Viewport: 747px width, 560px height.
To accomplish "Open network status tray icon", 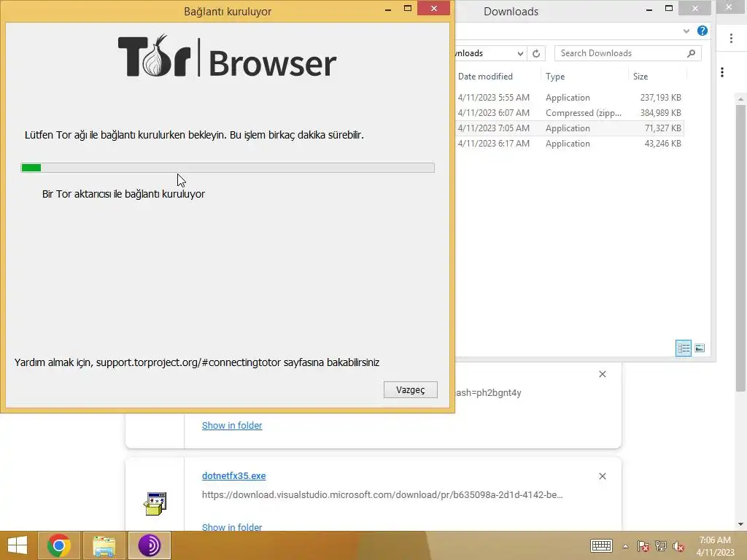I will 661,546.
